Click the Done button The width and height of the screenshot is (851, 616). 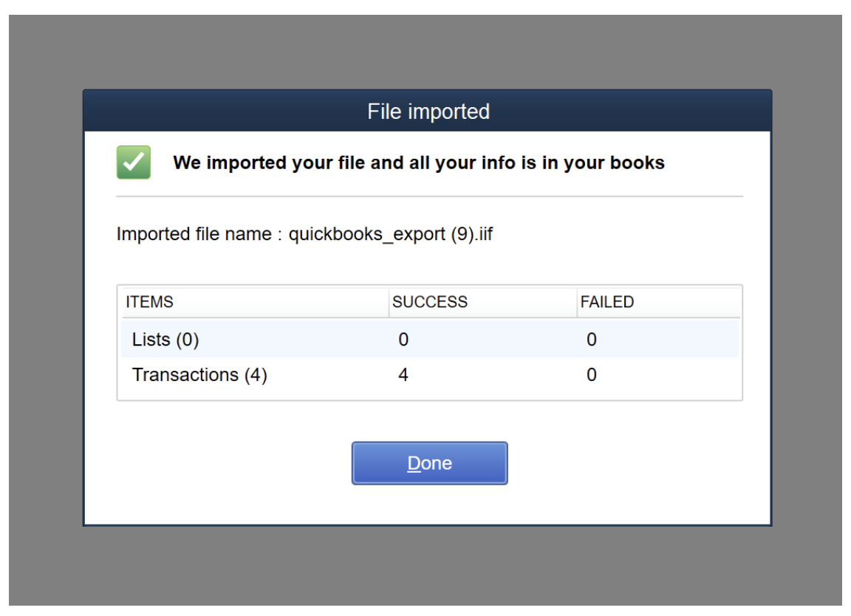click(429, 463)
